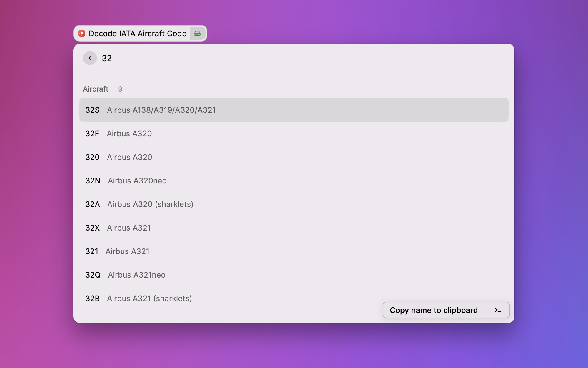
Task: Select the 32F Airbus A320 entry
Action: pyautogui.click(x=294, y=133)
